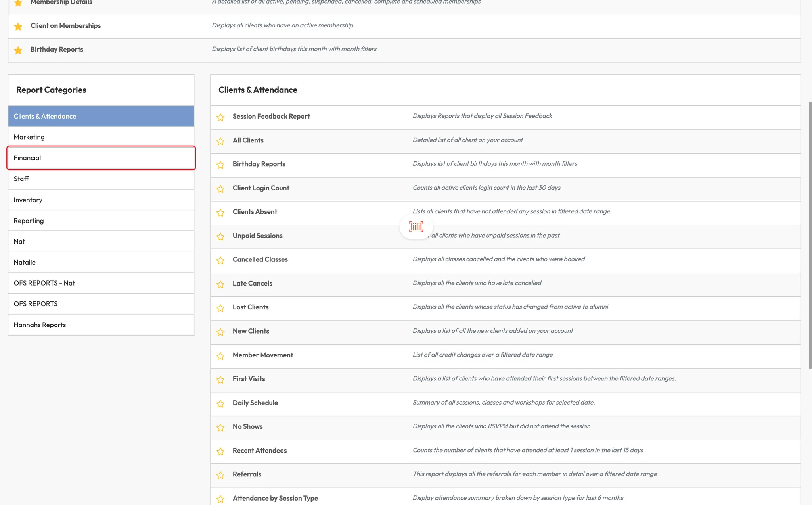Toggle favorite star for Clients Absent
The image size is (812, 505).
[220, 213]
